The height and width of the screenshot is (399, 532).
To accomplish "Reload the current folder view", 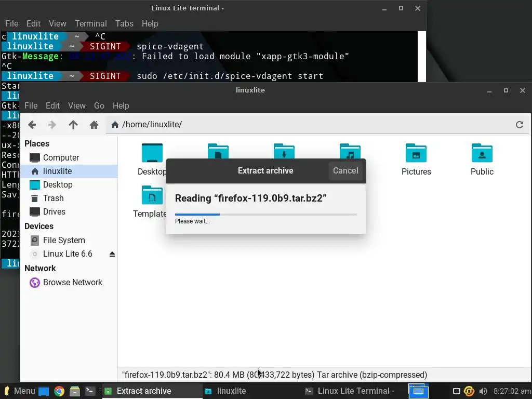I will point(519,125).
